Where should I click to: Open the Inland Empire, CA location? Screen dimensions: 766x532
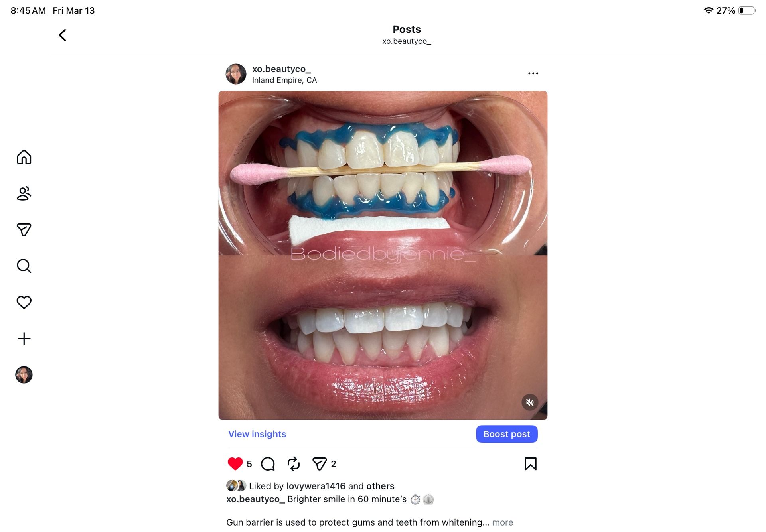point(284,80)
